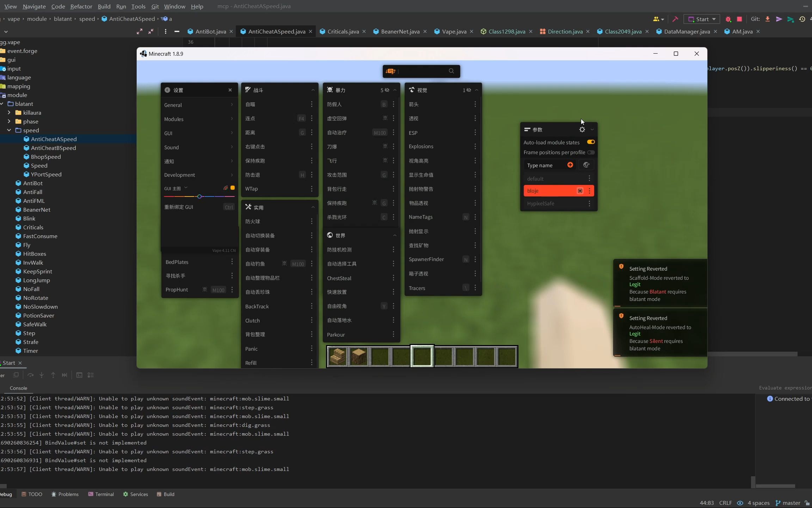This screenshot has height=508, width=812.
Task: Toggle hidden-modules eye in 视觉 header
Action: tap(469, 90)
